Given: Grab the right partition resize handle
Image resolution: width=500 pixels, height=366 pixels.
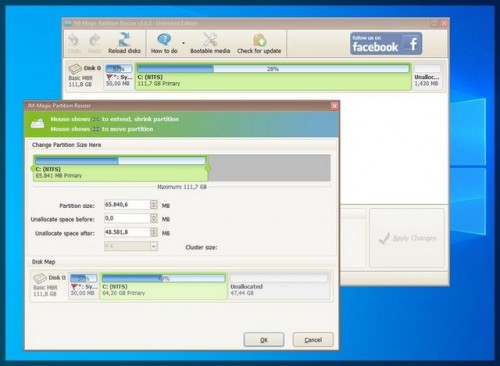Looking at the screenshot, I should 208,168.
